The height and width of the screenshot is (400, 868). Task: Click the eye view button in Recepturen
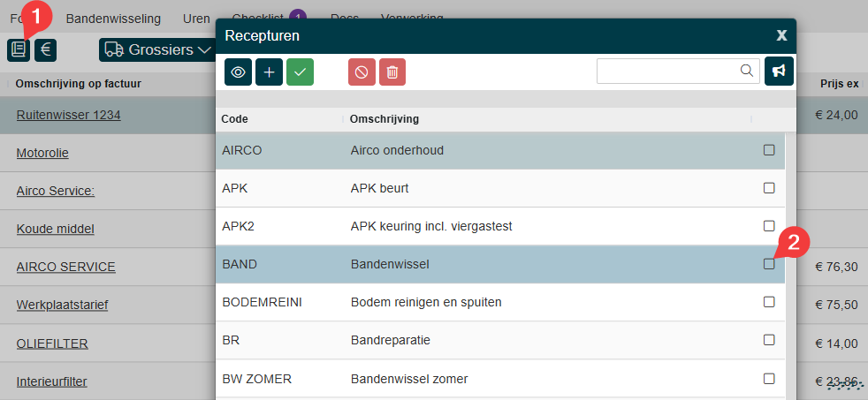238,72
